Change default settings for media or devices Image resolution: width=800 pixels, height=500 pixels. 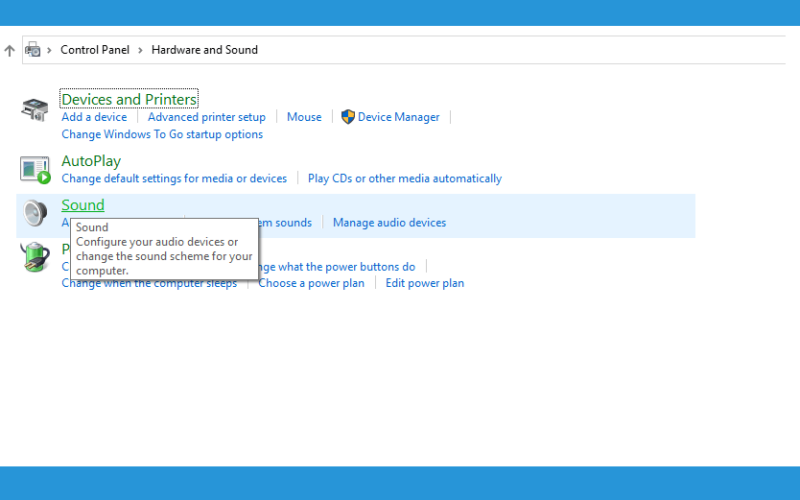(x=174, y=179)
